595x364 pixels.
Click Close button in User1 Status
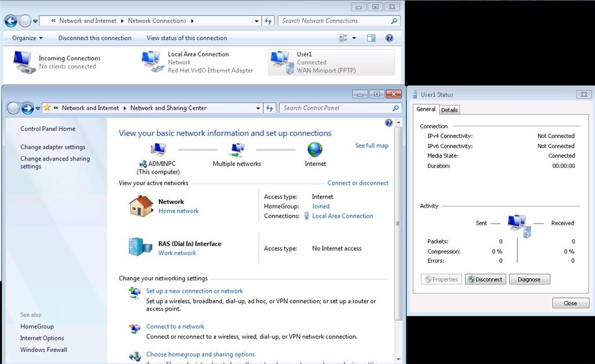(x=571, y=303)
